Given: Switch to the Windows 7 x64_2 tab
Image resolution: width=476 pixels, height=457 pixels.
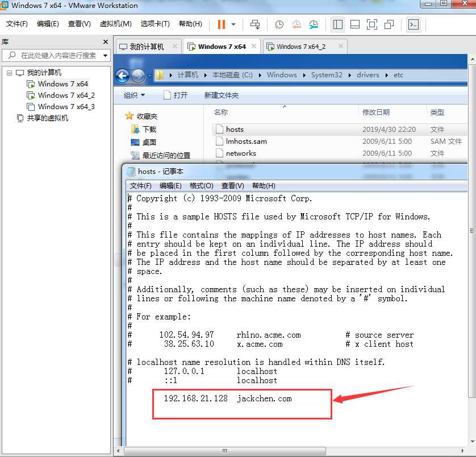Looking at the screenshot, I should pos(301,47).
